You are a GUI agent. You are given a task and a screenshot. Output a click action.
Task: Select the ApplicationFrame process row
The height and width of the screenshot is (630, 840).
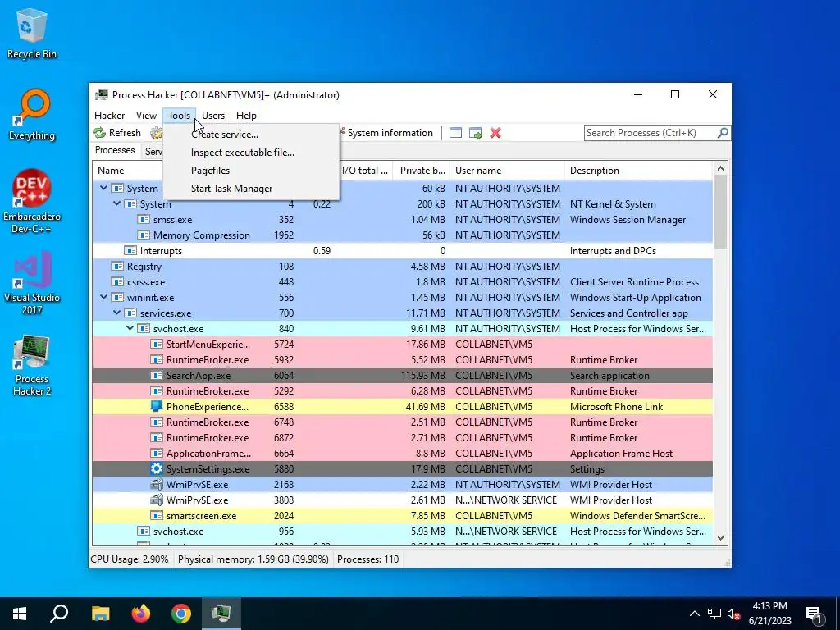click(x=402, y=453)
